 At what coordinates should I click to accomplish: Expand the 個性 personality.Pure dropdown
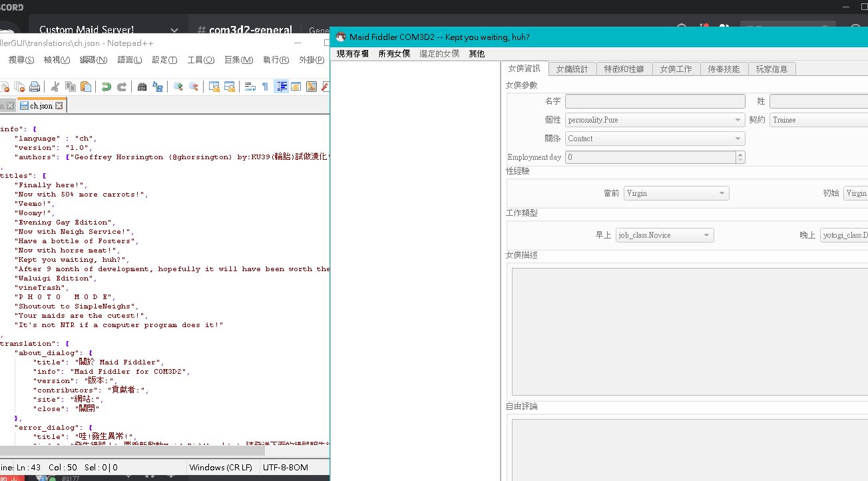click(655, 120)
